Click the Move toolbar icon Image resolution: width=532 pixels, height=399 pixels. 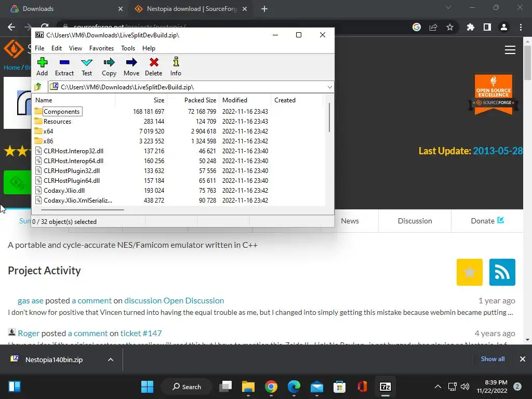[131, 66]
